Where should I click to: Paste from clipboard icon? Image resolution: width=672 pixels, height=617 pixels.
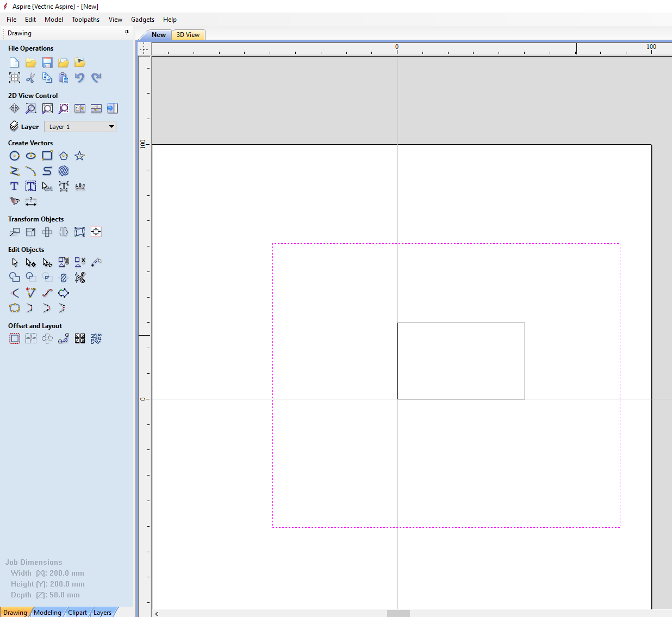click(x=64, y=78)
